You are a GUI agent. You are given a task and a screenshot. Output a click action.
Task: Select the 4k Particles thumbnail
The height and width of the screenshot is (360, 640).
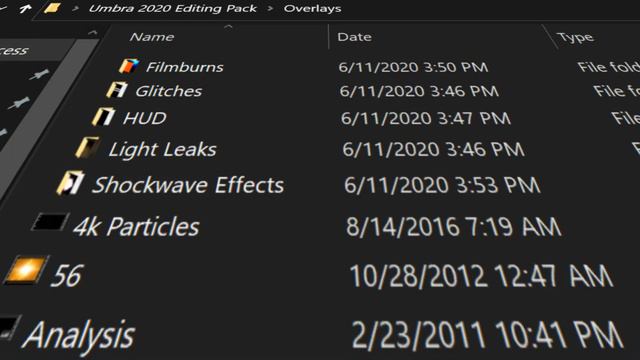pyautogui.click(x=50, y=222)
